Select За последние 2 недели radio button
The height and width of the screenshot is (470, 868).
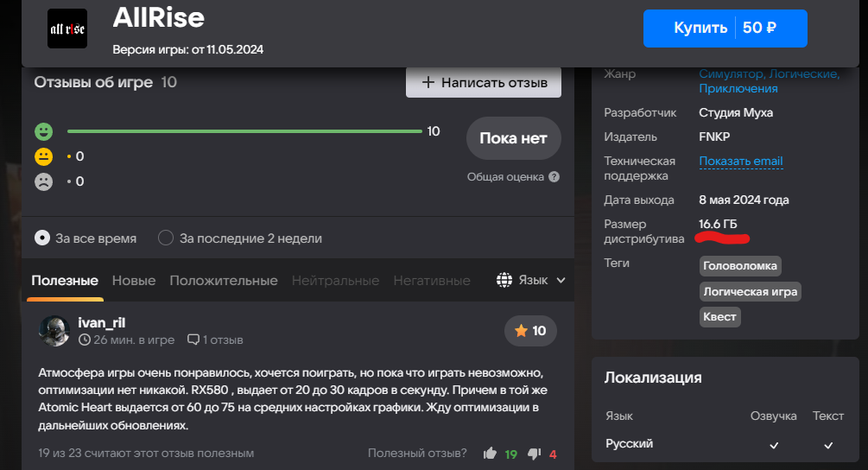pyautogui.click(x=166, y=238)
